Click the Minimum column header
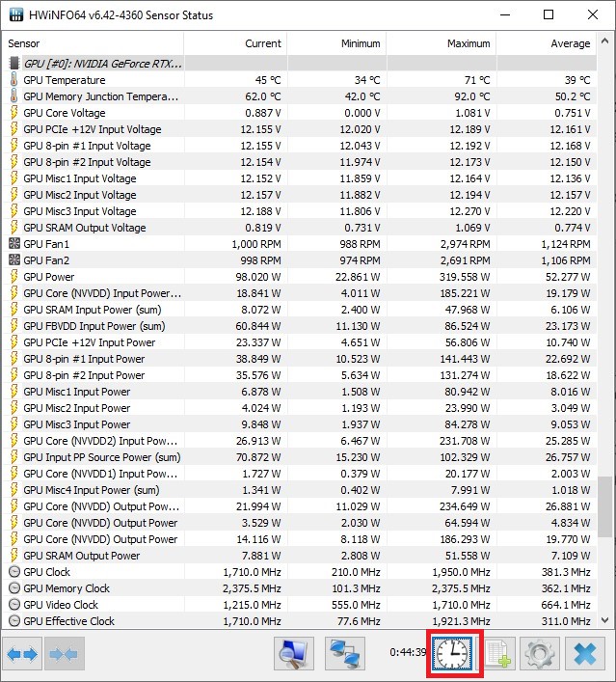Image resolution: width=616 pixels, height=682 pixels. tap(336, 43)
